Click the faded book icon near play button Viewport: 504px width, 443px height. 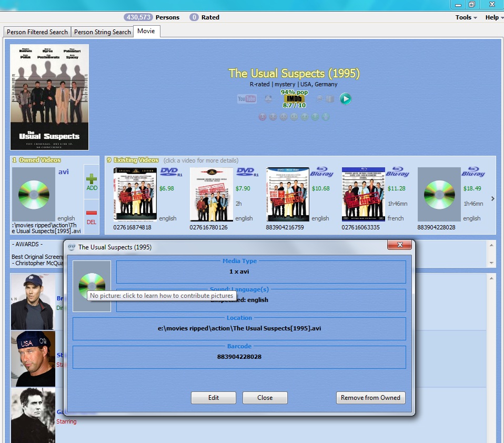point(330,99)
